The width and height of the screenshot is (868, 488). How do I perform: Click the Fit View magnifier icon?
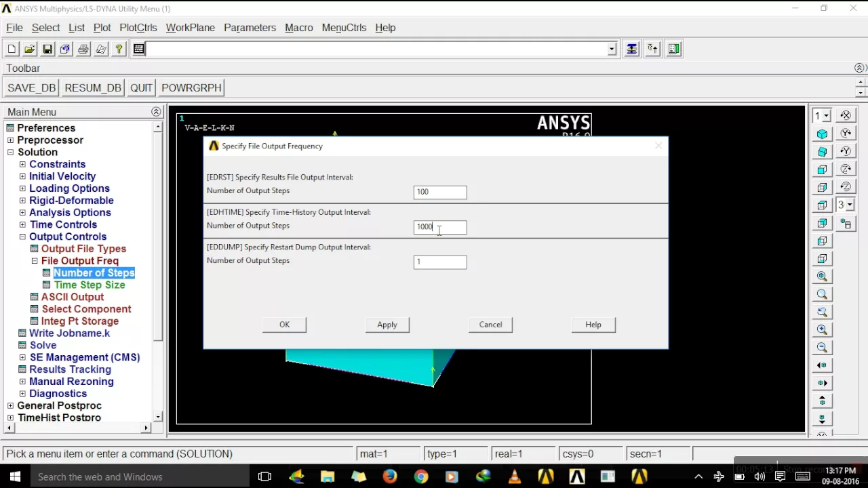click(x=823, y=277)
